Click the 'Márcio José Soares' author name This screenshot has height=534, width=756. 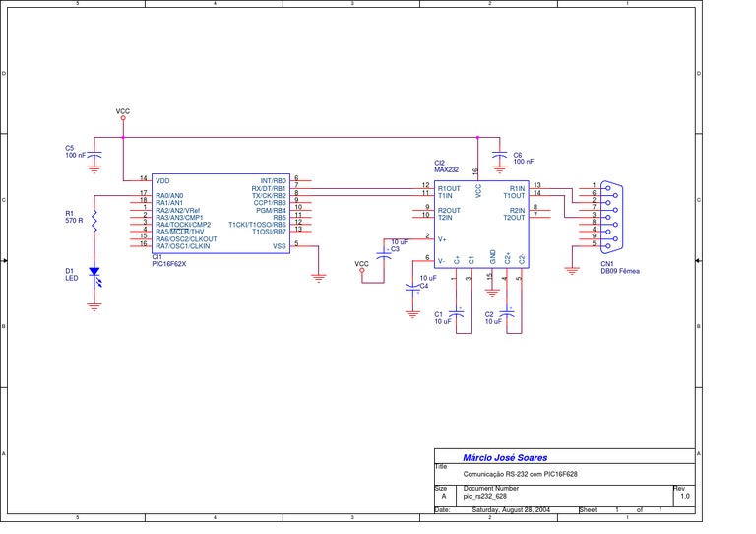(505, 458)
